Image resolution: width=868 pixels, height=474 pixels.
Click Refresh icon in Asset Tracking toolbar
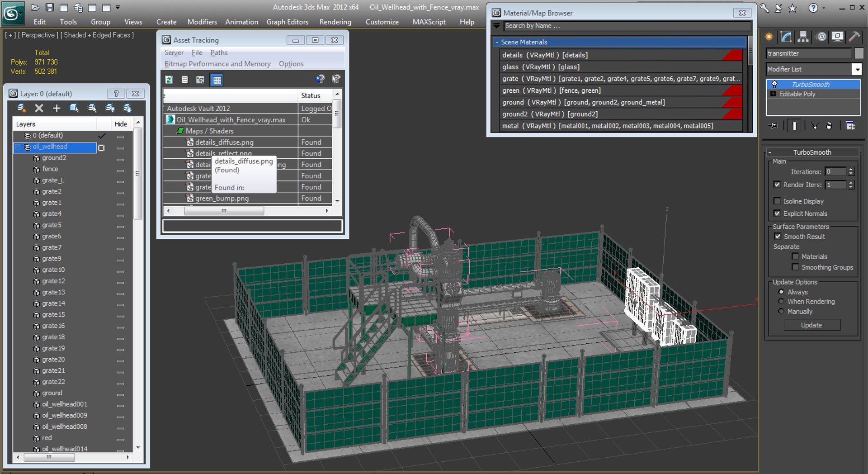(169, 80)
